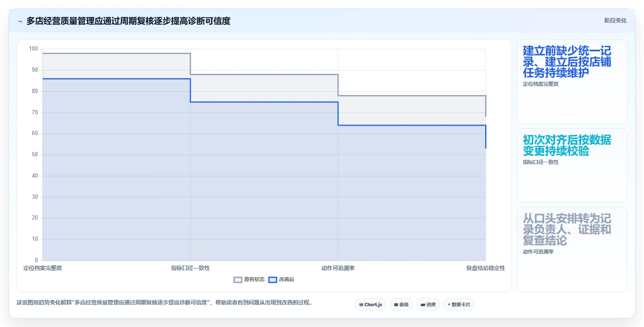Click the x-axis label 定位档案完整度
The width and height of the screenshot is (644, 327).
(x=42, y=268)
